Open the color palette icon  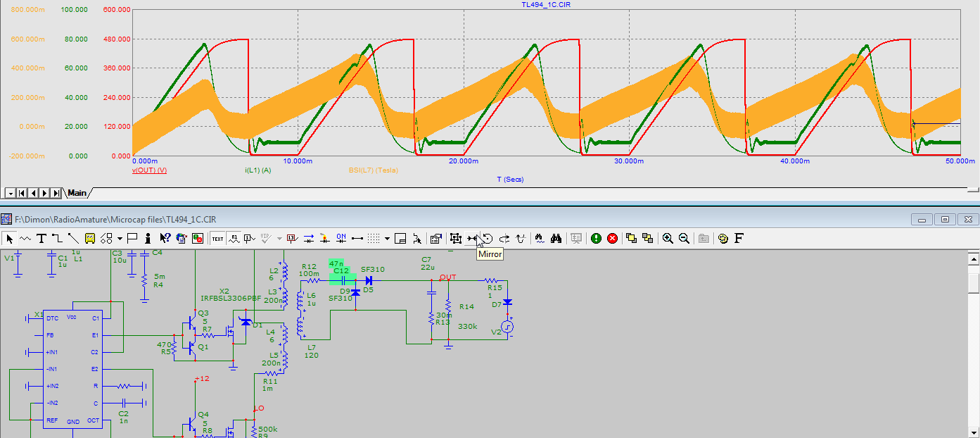(x=723, y=239)
